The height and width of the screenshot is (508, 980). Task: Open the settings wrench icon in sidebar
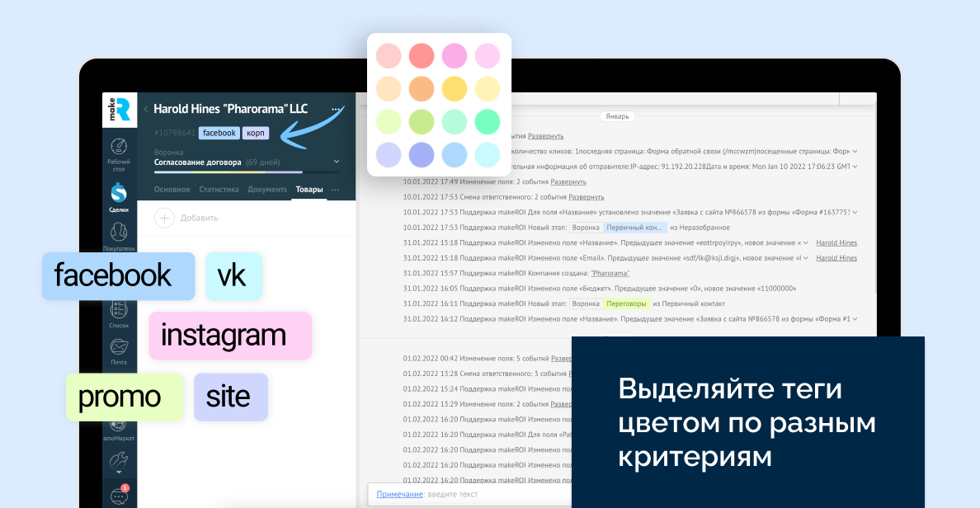[119, 463]
